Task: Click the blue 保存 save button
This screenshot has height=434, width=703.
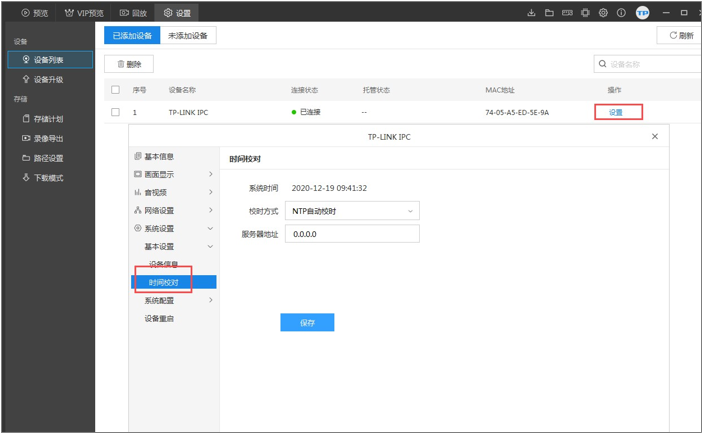Action: click(307, 323)
